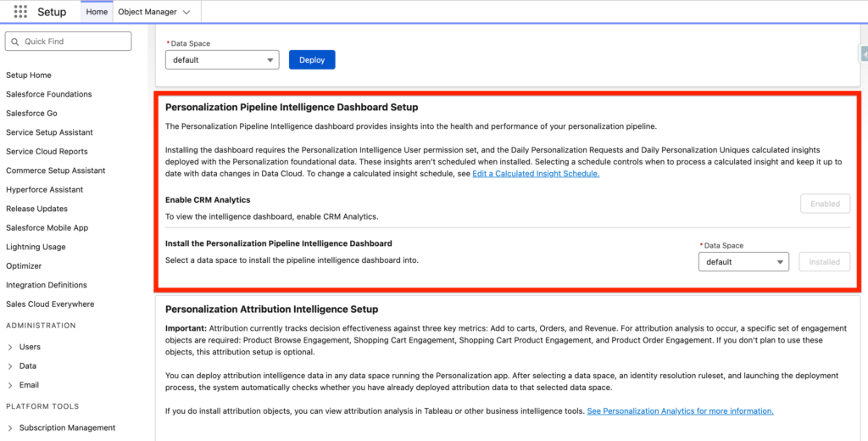Image resolution: width=868 pixels, height=441 pixels.
Task: Open Setup Home in the sidebar
Action: pyautogui.click(x=29, y=75)
